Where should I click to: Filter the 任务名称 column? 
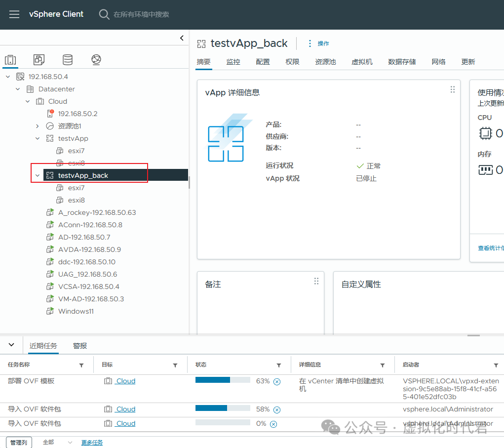pos(81,366)
